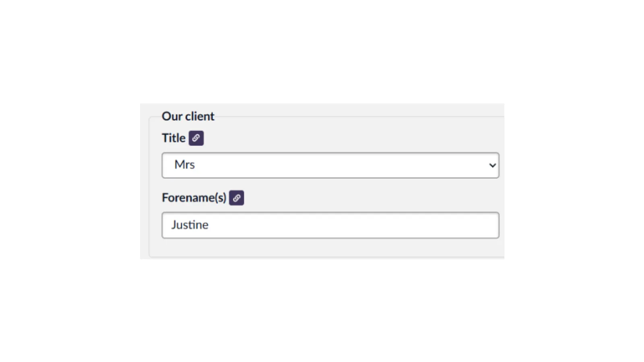Screen dimensions: 644x362
Task: Focus the field containing Justine
Action: point(330,225)
